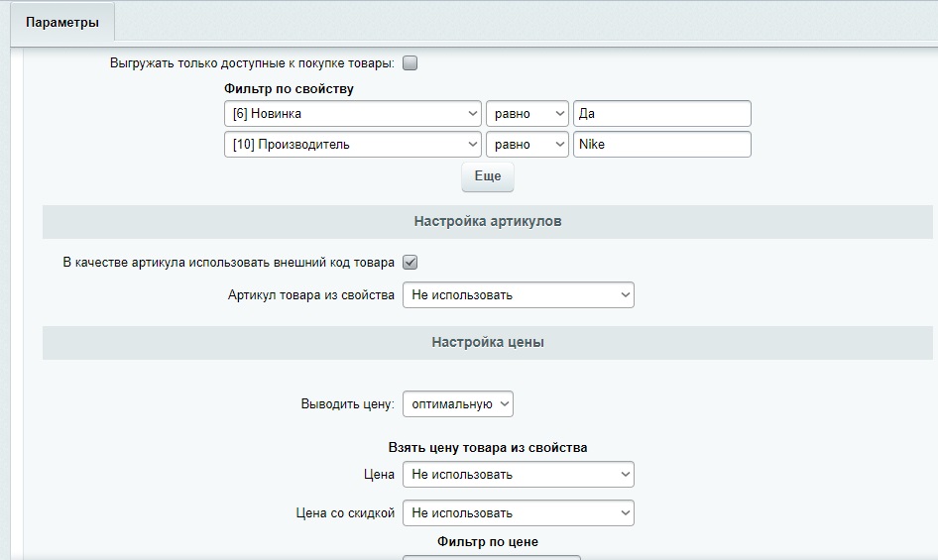Click the filter value field containing Да
The width and height of the screenshot is (938, 560).
point(661,114)
